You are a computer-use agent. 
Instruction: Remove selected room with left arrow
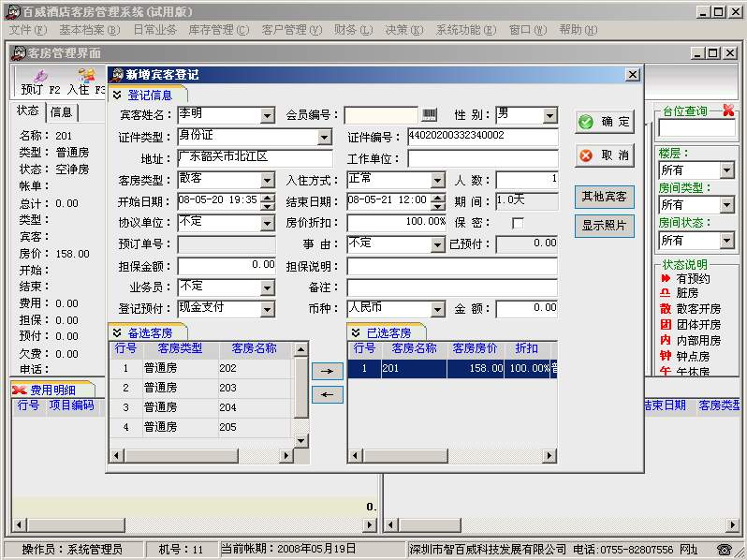click(327, 394)
